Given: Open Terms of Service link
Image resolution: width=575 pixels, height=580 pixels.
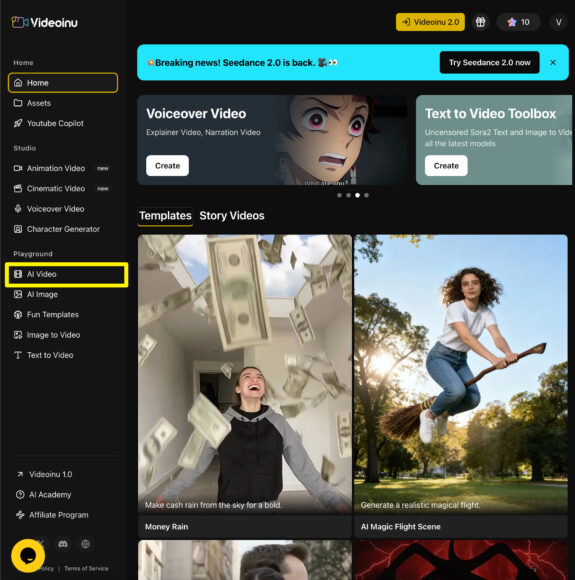Looking at the screenshot, I should coord(86,568).
